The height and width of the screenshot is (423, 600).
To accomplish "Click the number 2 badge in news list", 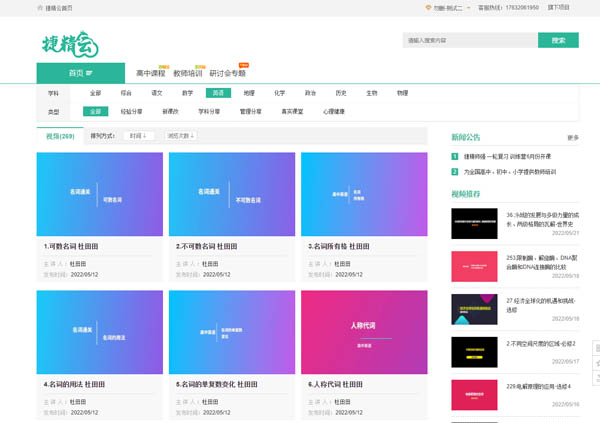I will [455, 172].
